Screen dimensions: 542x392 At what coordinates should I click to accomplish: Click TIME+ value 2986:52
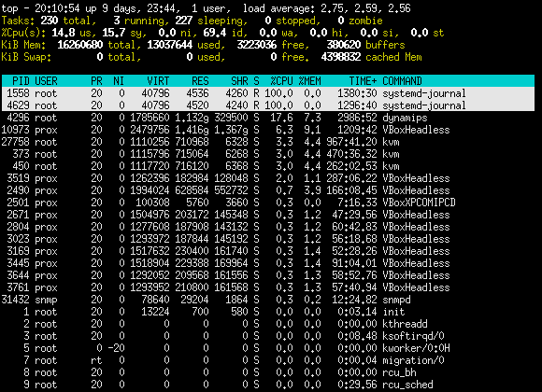click(x=357, y=118)
